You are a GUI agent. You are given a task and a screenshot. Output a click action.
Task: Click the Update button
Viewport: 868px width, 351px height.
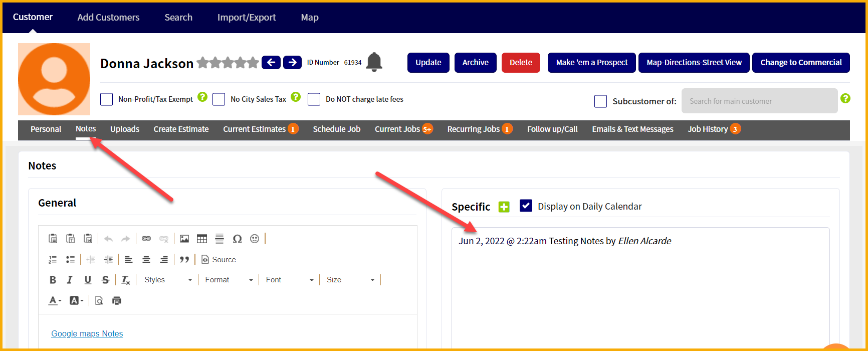[428, 63]
